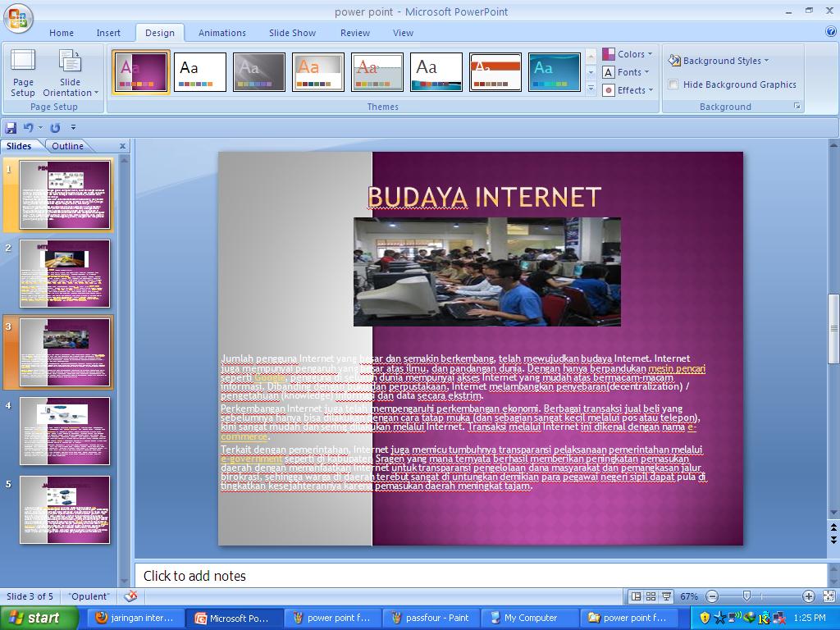Select the Normal view icon in status bar
The height and width of the screenshot is (630, 840).
click(x=635, y=597)
